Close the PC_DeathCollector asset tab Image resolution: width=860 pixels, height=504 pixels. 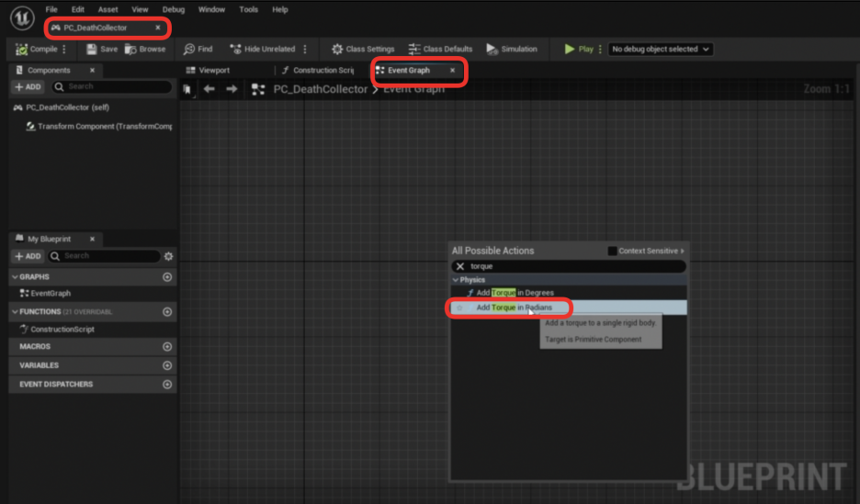tap(158, 28)
